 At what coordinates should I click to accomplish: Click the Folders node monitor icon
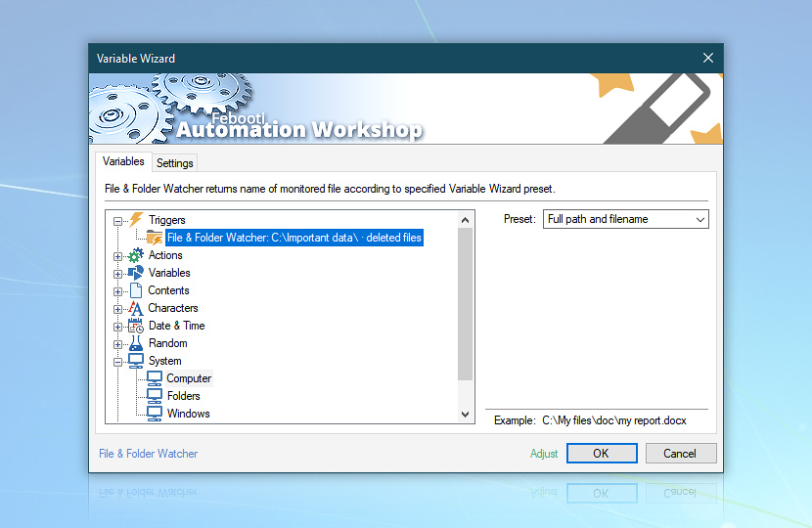[155, 396]
